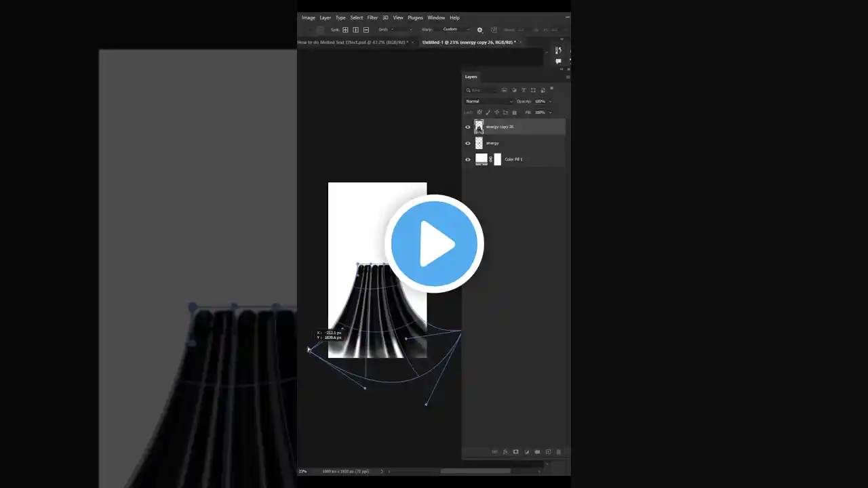Lock layer position with move icon
The height and width of the screenshot is (488, 868).
497,113
